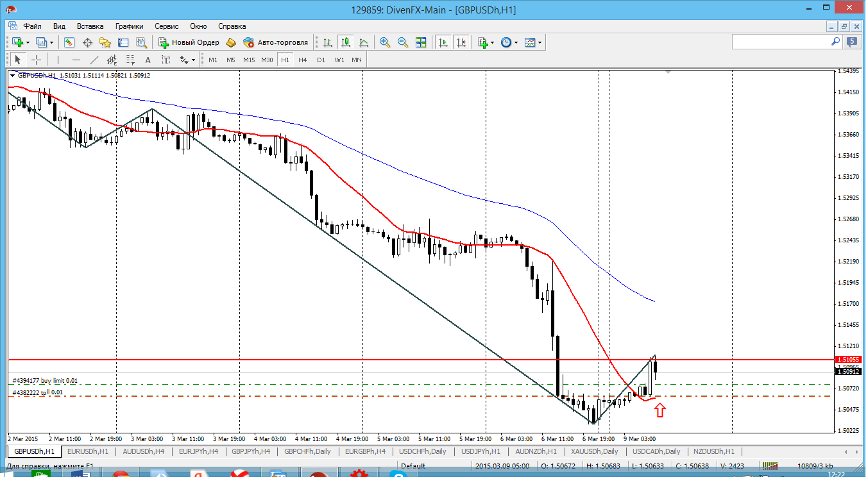Open the Окно menu
Viewport: 868px width, 477px height.
pyautogui.click(x=198, y=26)
